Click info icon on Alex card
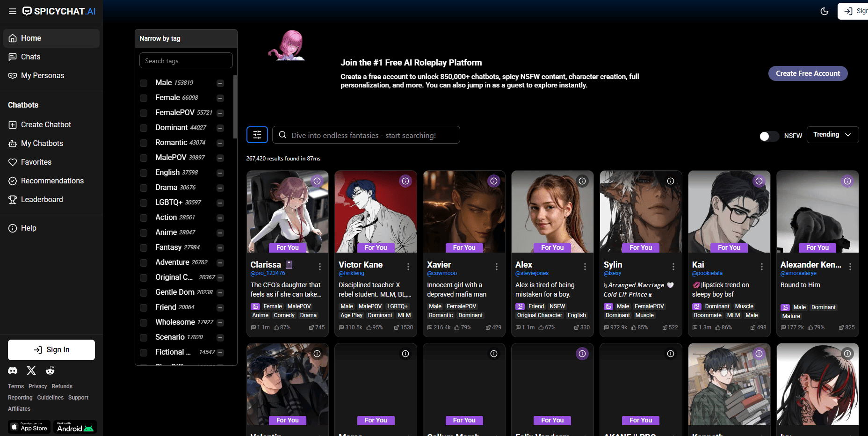 tap(582, 181)
